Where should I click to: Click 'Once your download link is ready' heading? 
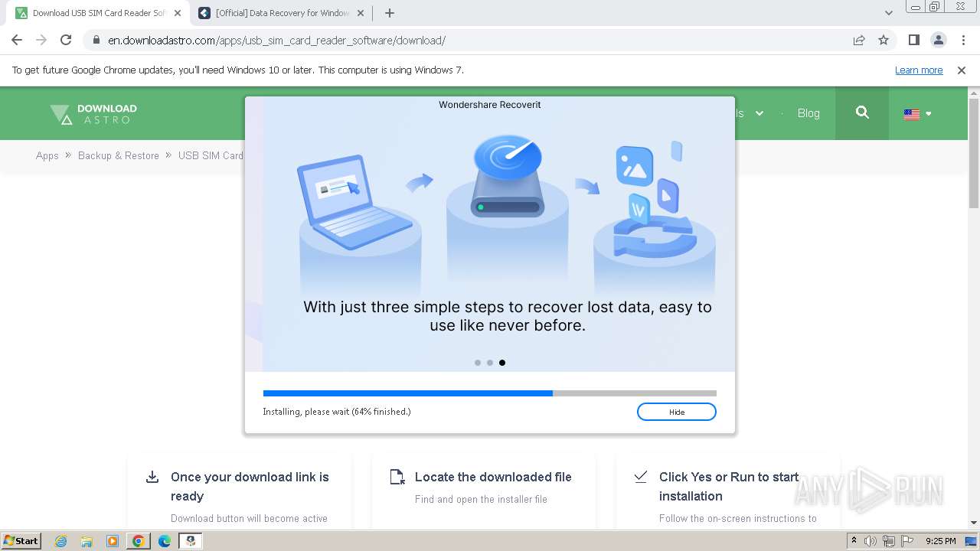pyautogui.click(x=250, y=486)
